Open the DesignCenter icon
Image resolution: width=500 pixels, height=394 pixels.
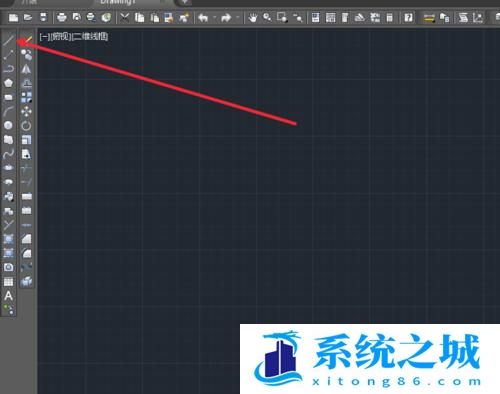[x=331, y=17]
